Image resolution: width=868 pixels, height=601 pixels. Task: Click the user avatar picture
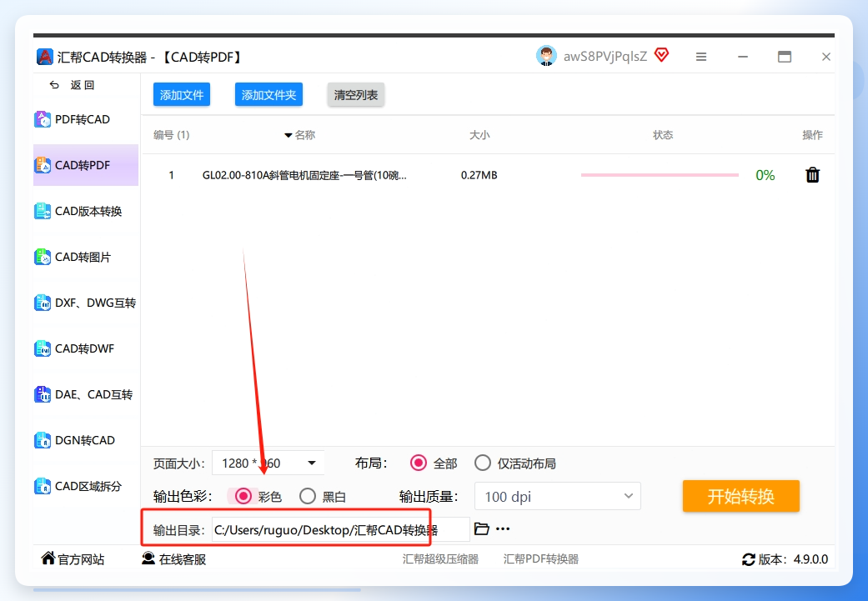click(x=546, y=56)
